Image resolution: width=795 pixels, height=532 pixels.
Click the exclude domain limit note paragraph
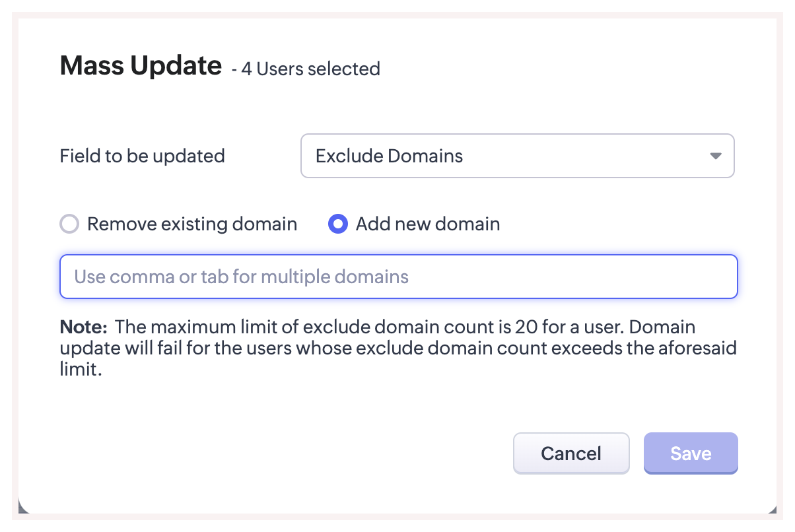click(x=396, y=348)
